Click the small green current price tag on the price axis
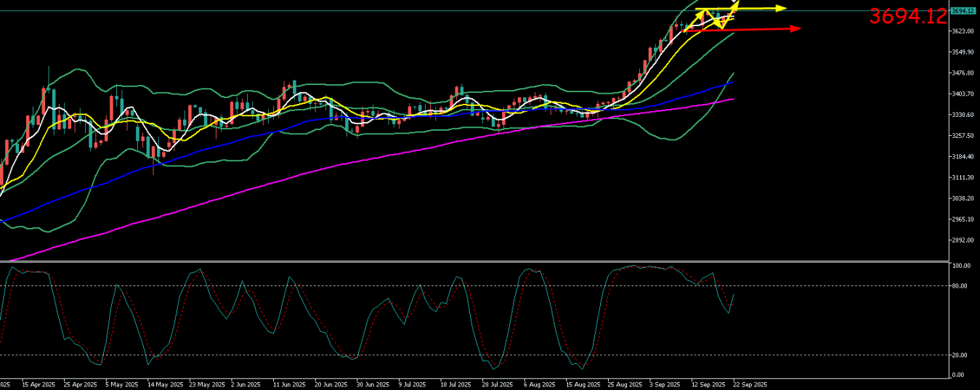Screen dimensions: 980x390 click(x=962, y=10)
